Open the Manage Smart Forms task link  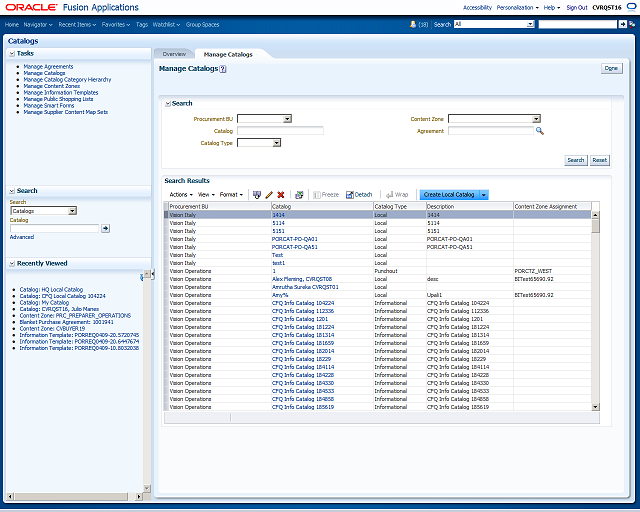click(49, 106)
